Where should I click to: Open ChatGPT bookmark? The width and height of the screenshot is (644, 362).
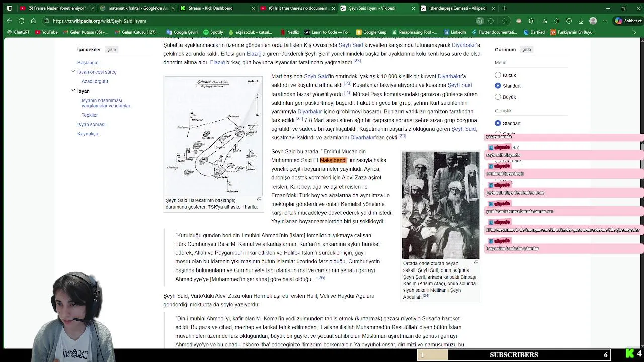[18, 32]
